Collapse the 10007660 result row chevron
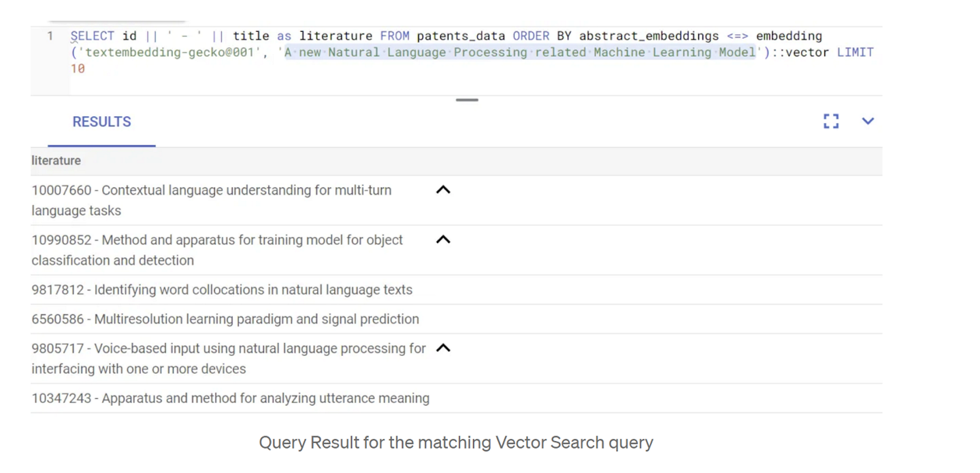 point(443,190)
